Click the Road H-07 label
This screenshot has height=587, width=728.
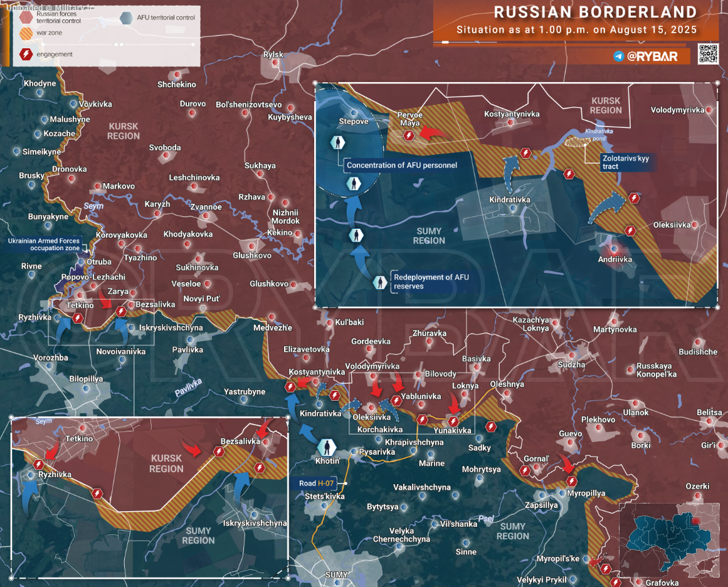[316, 484]
